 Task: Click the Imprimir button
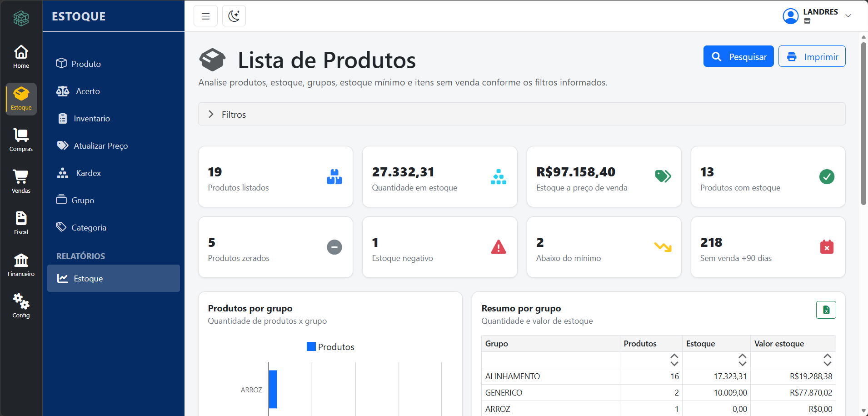[x=812, y=56]
